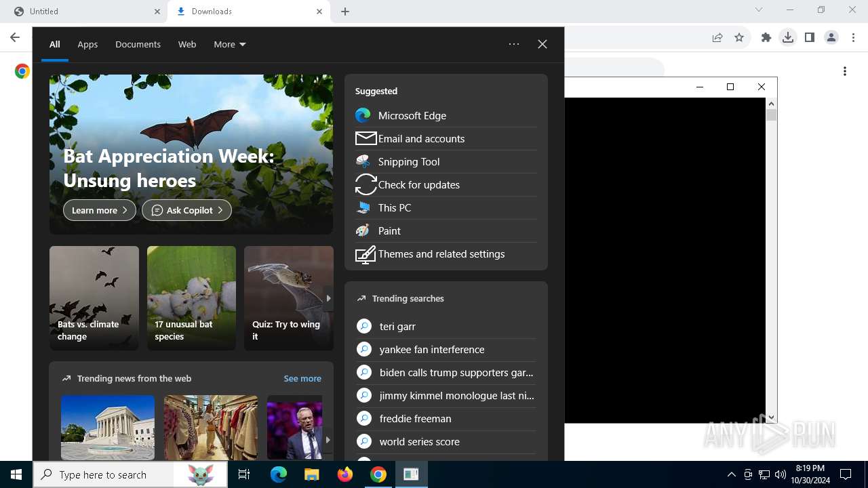Switch to the Documents search tab
This screenshot has width=868, height=488.
coord(138,44)
